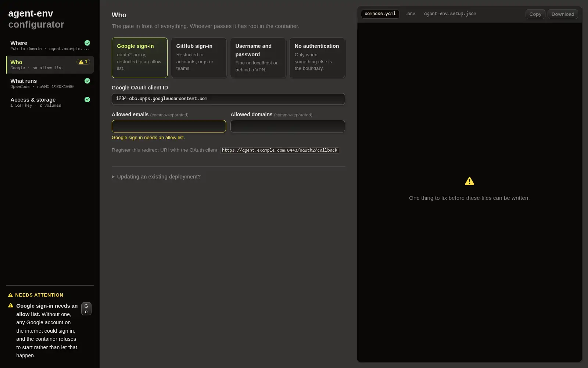The height and width of the screenshot is (368, 588).
Task: Click the warning triangle in the preview pane
Action: tap(469, 181)
